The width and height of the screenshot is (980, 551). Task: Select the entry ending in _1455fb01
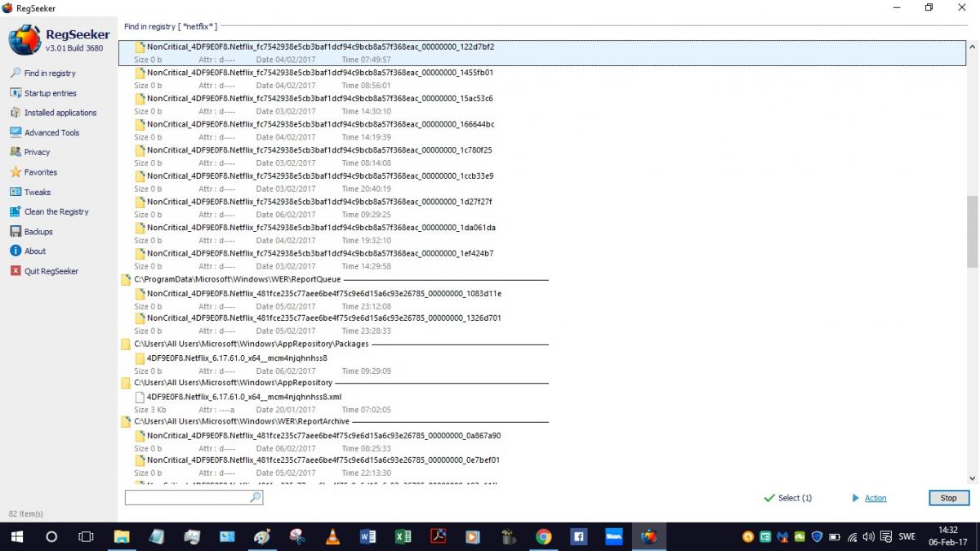pos(320,73)
